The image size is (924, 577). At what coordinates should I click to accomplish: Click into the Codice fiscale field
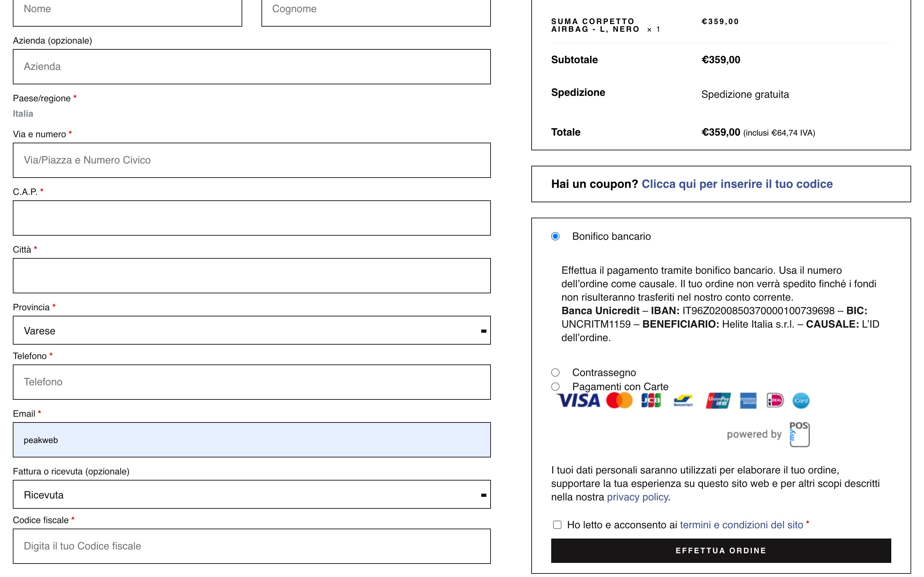point(252,546)
